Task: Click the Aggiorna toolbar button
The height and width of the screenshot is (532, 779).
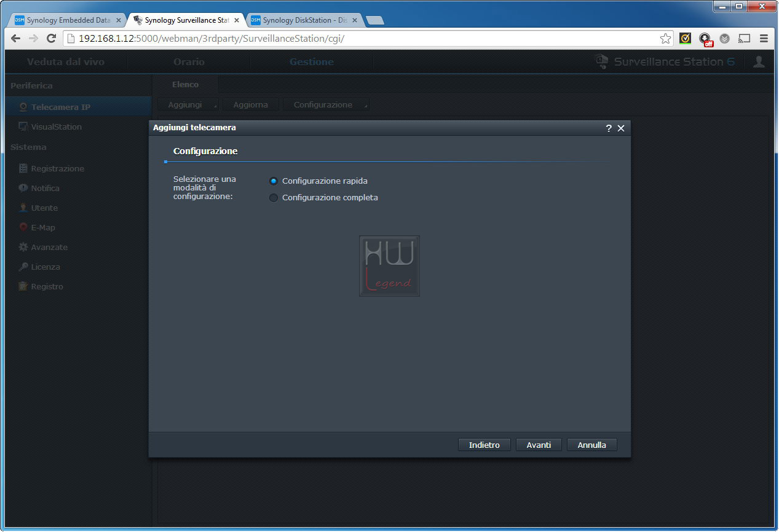Action: (x=251, y=105)
